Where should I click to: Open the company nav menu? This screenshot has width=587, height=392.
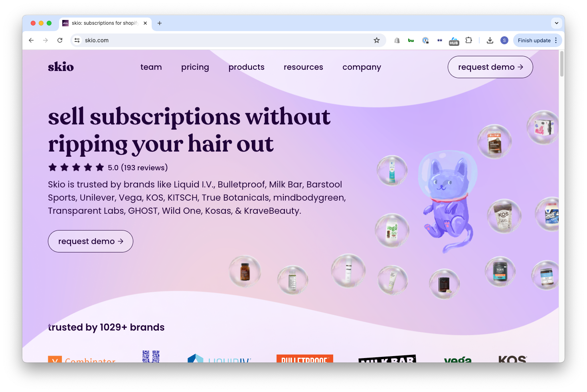[x=362, y=67]
